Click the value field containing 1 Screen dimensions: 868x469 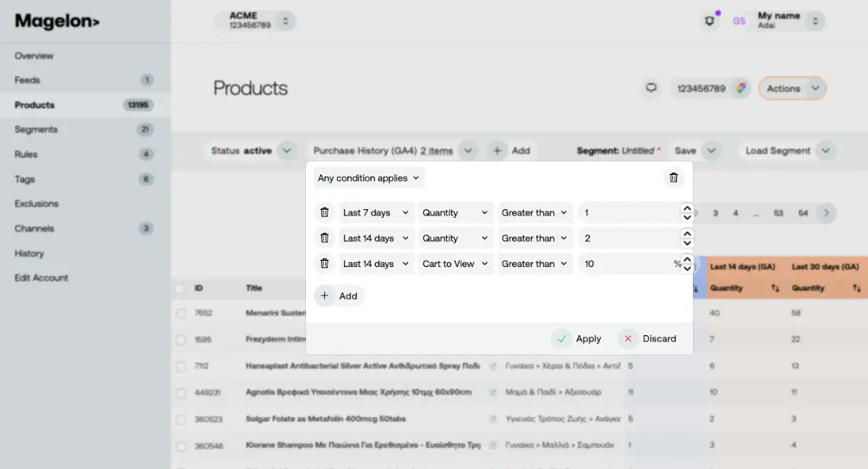628,213
